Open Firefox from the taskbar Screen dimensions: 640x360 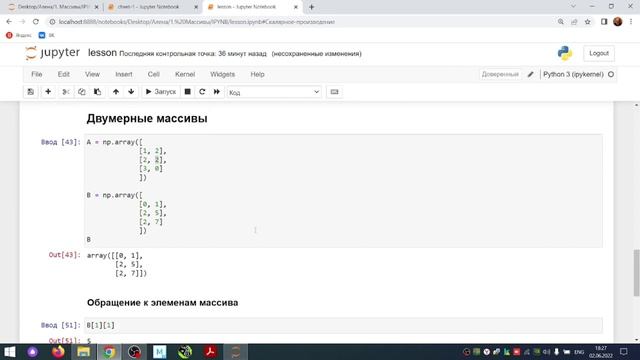tap(58, 352)
